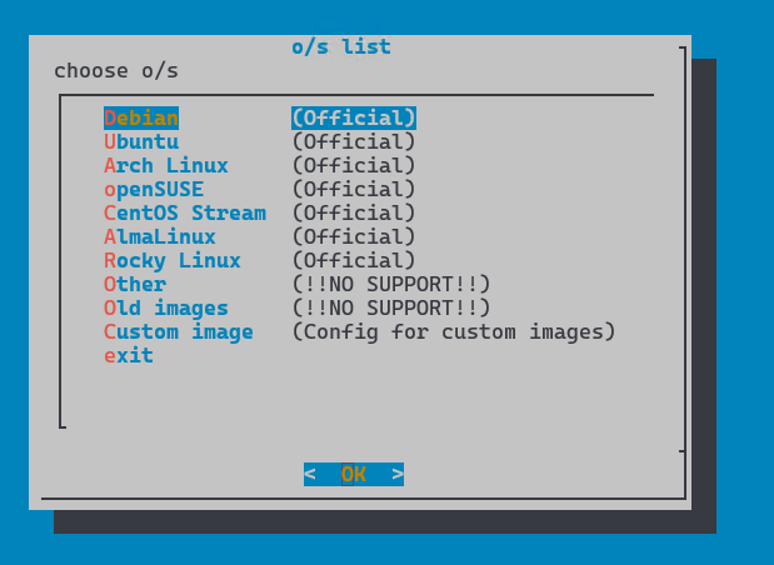Choose the AlmaLinux entry
Screen dimensions: 774x565
coord(160,237)
